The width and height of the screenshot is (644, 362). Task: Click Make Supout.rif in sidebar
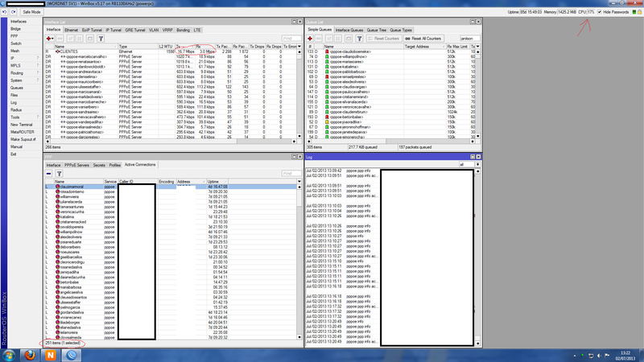(x=25, y=139)
